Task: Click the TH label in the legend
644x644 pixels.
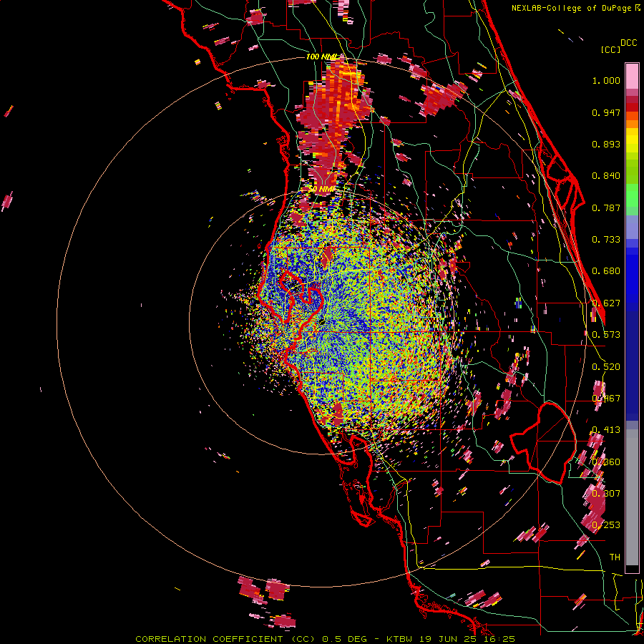Action: 615,557
